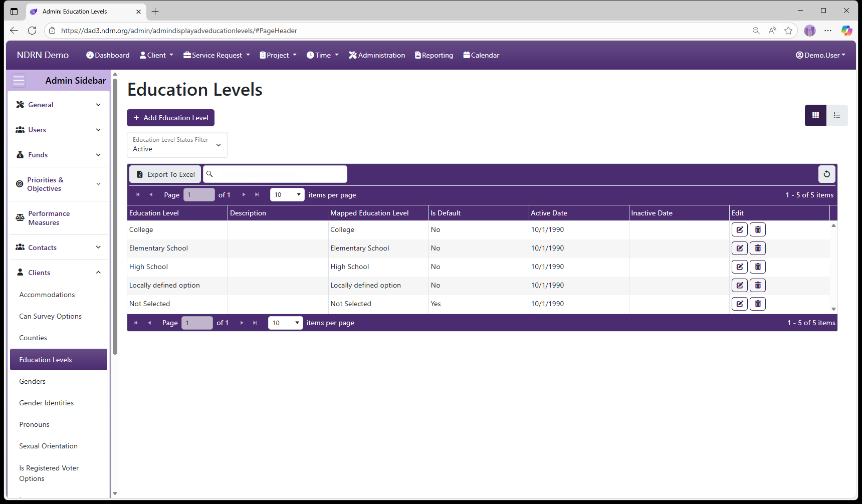
Task: Go to last page in bottom pager
Action: click(255, 323)
